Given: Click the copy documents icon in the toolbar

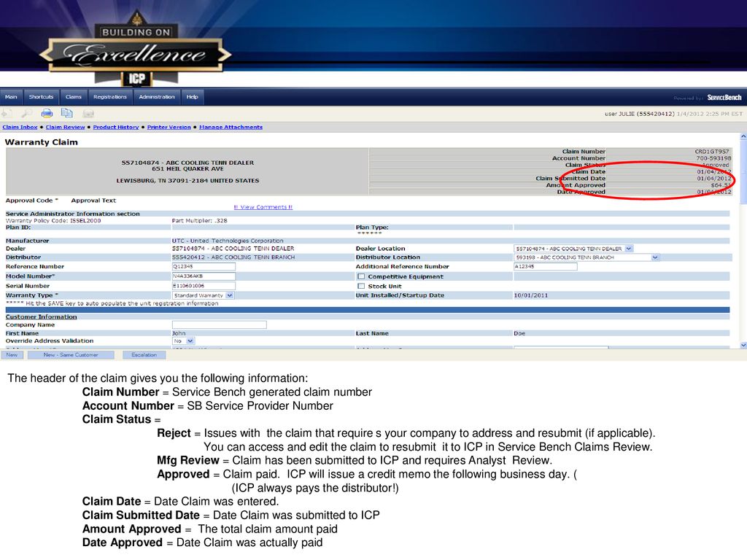Looking at the screenshot, I should click(x=66, y=113).
